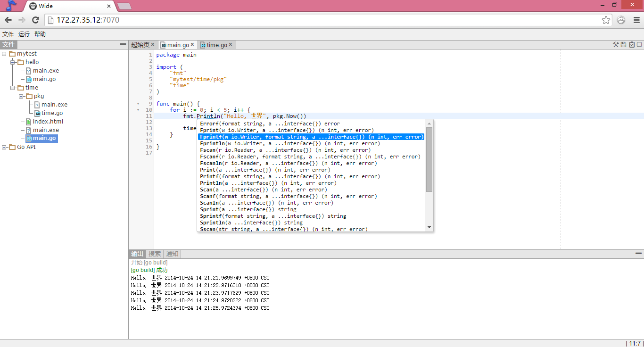The height and width of the screenshot is (347, 644).
Task: Collapse the time folder node
Action: click(x=13, y=88)
